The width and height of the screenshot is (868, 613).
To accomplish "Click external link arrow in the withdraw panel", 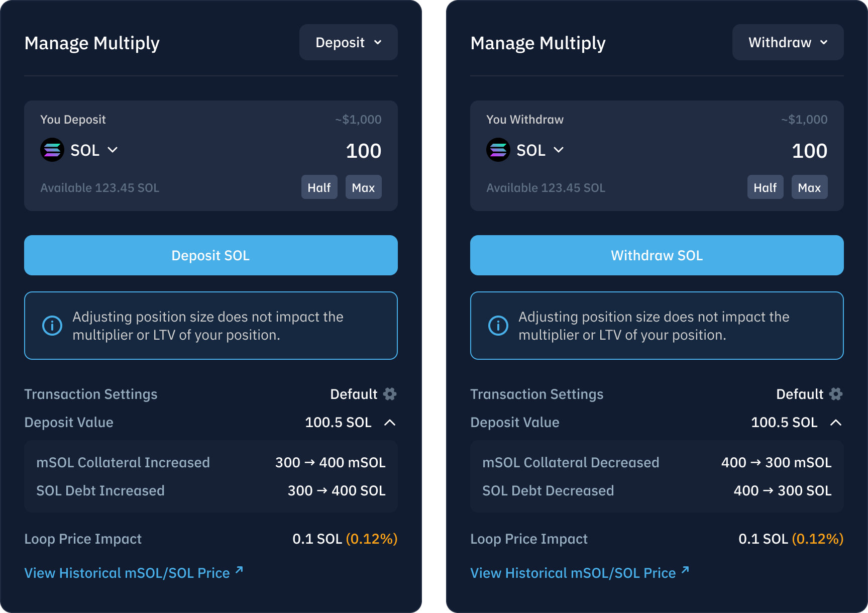I will pyautogui.click(x=686, y=570).
